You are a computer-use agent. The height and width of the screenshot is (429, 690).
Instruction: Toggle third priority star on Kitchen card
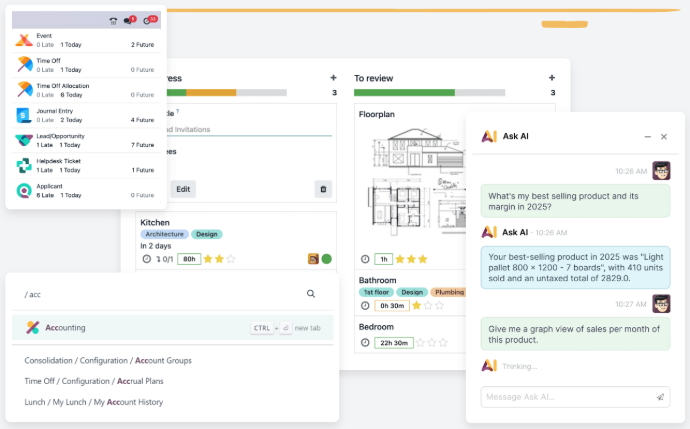point(231,259)
